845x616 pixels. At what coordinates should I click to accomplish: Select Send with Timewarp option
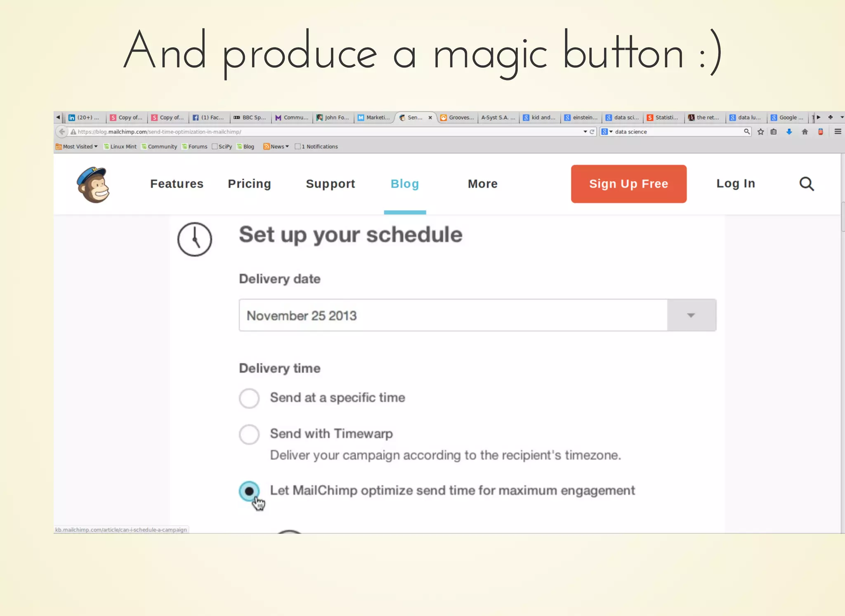pyautogui.click(x=249, y=434)
